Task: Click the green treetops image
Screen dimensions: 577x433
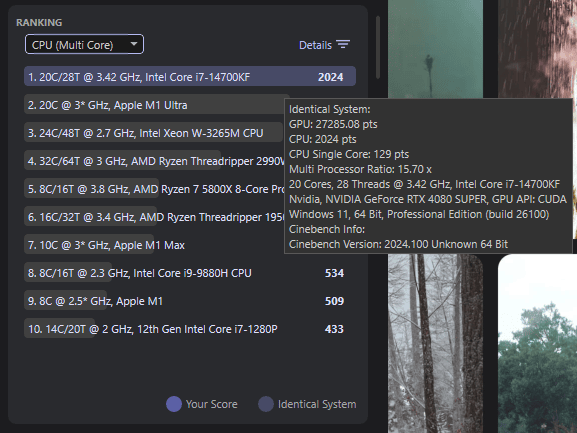Action: point(537,343)
